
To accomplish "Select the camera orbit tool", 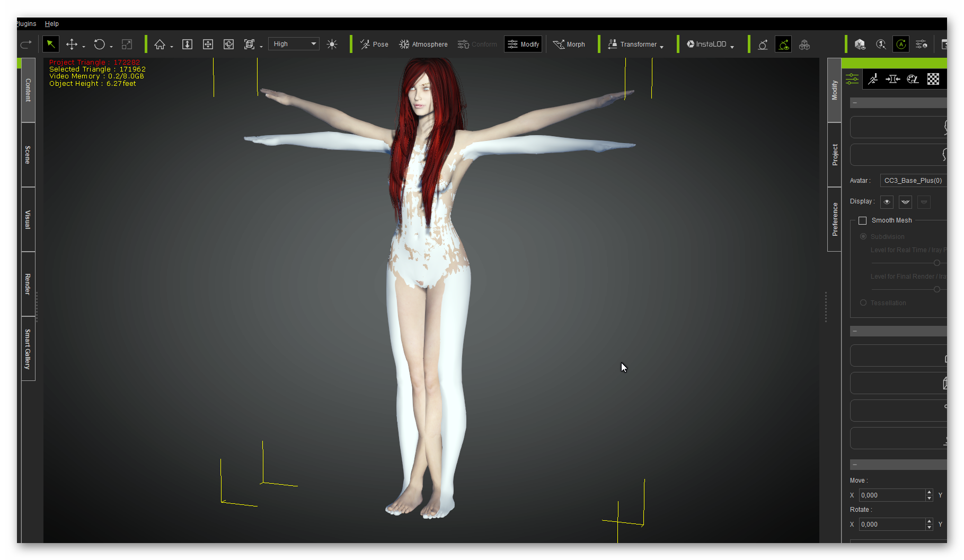I will point(228,45).
